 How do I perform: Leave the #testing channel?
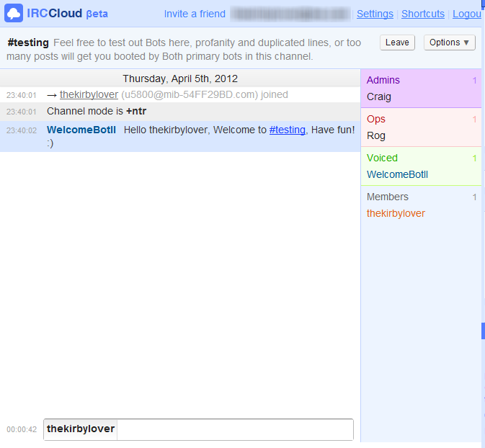tap(397, 42)
